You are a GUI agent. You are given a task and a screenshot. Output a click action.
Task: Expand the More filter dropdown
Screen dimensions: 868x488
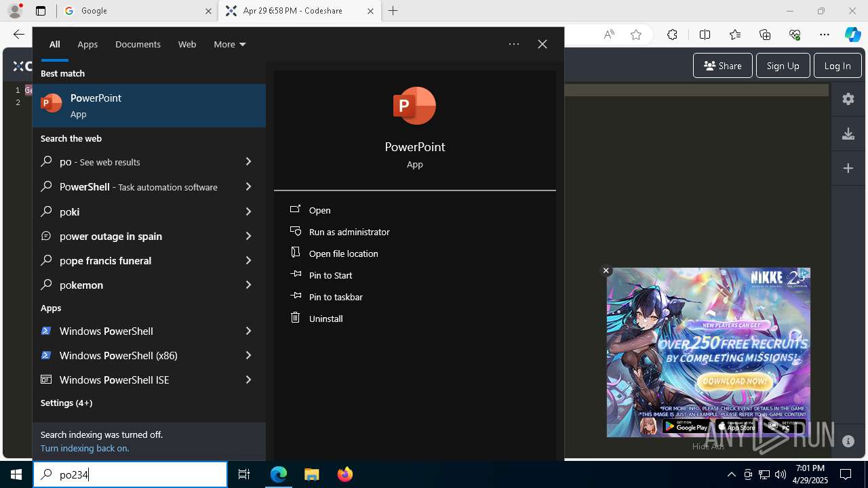[230, 44]
